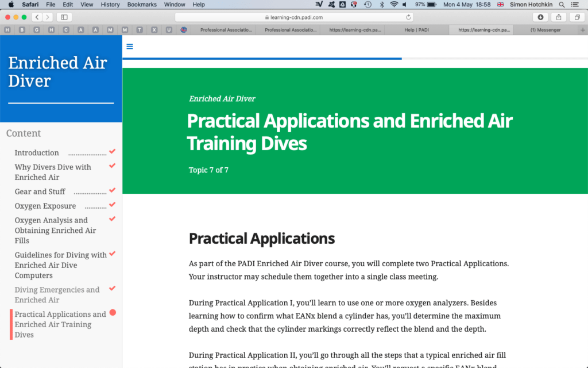Open the G favorite in the bookmarks bar

pos(37,30)
